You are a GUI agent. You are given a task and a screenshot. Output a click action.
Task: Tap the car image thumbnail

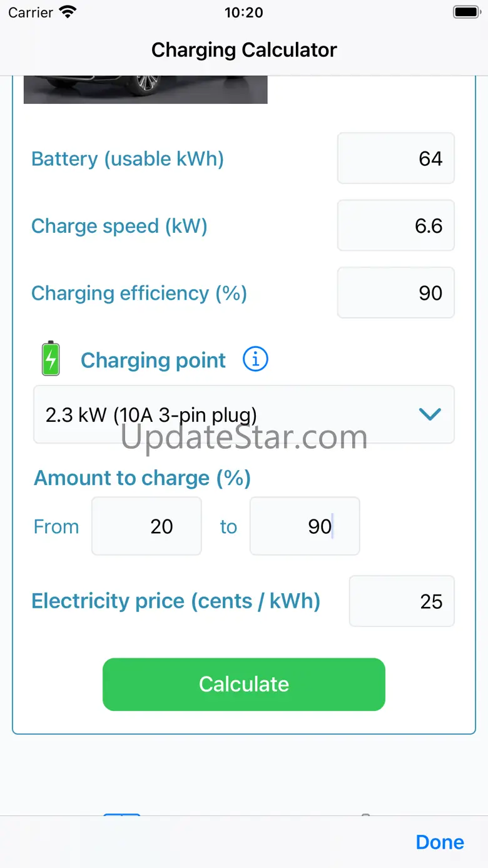pos(145,89)
